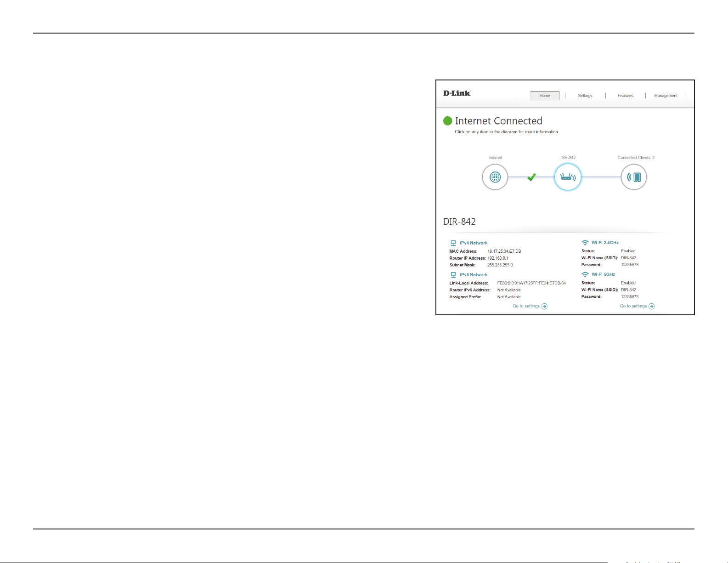
Task: Click the Link-Local Address FE80 value
Action: [531, 283]
